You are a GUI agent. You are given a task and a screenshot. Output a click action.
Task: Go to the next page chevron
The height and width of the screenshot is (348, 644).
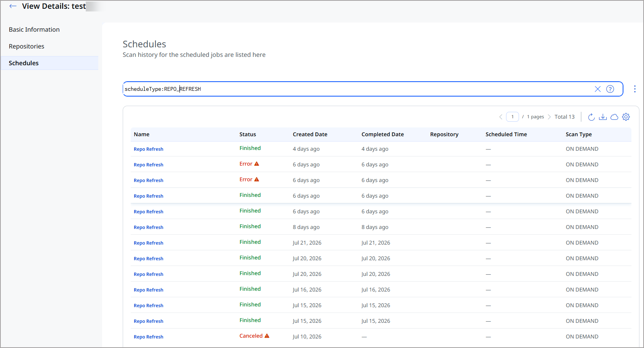[x=549, y=117]
